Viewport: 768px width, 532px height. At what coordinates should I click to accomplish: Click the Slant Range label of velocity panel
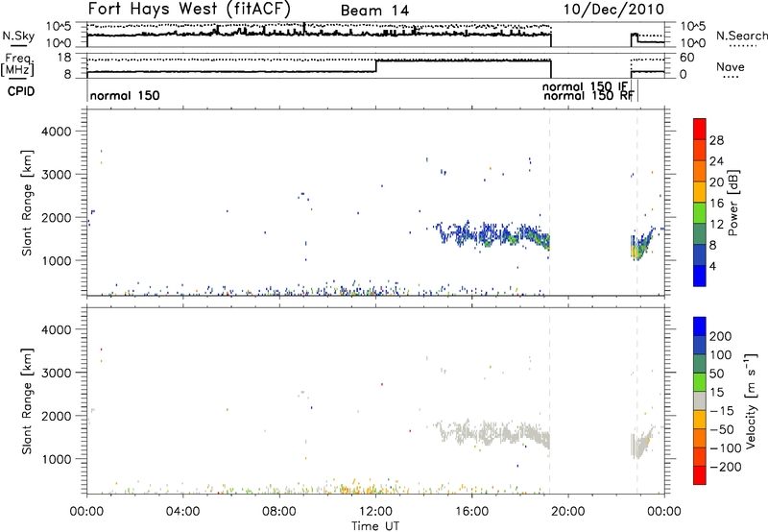coord(27,401)
